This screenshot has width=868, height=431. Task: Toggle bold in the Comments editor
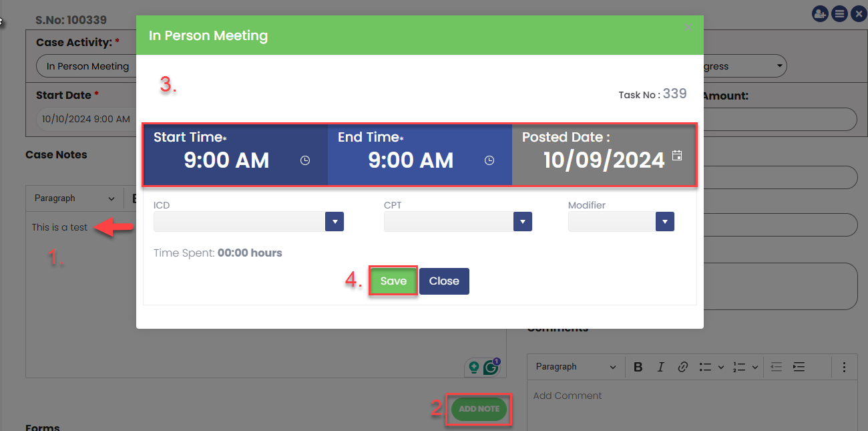tap(638, 367)
